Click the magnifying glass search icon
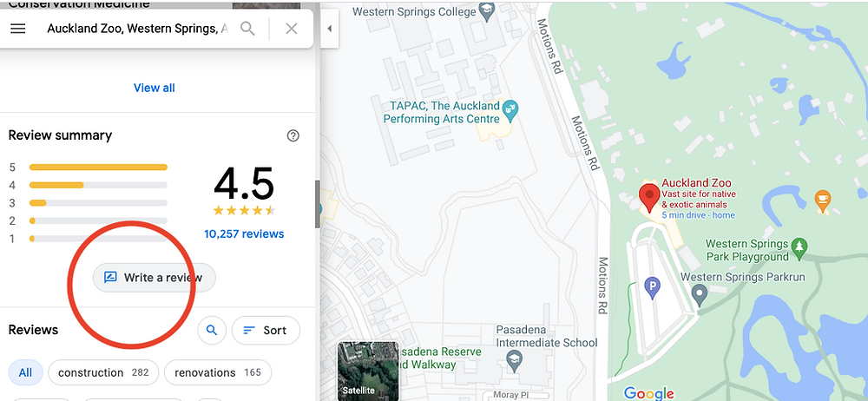 point(247,29)
